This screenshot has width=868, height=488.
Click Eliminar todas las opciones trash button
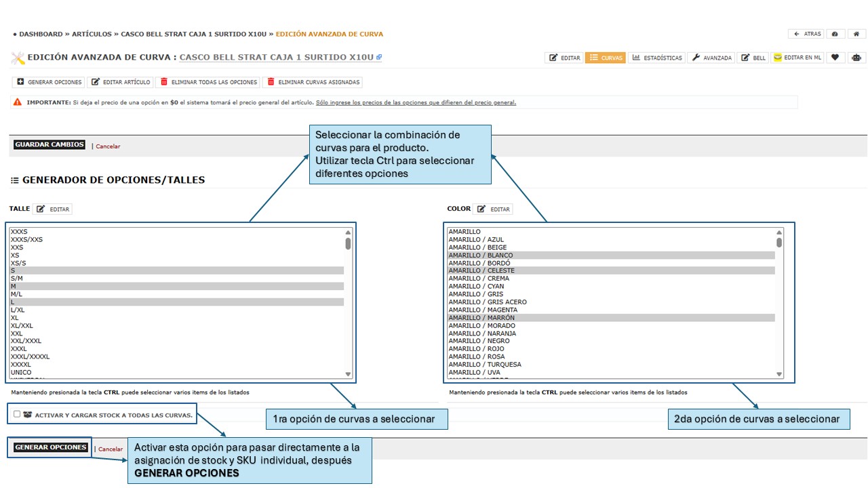(x=208, y=82)
